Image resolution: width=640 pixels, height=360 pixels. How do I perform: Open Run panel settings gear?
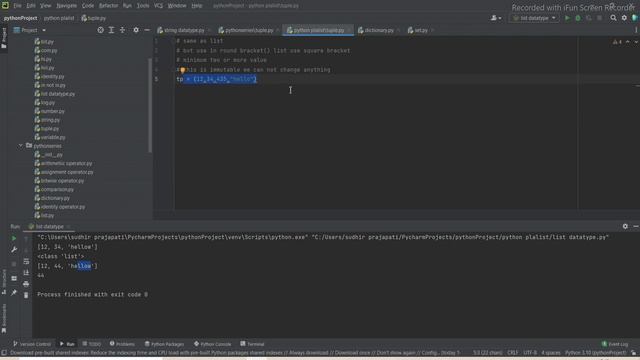tap(625, 226)
